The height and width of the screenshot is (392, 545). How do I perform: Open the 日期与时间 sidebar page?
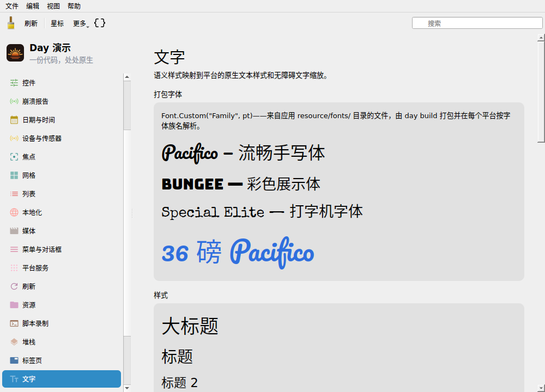(x=62, y=120)
